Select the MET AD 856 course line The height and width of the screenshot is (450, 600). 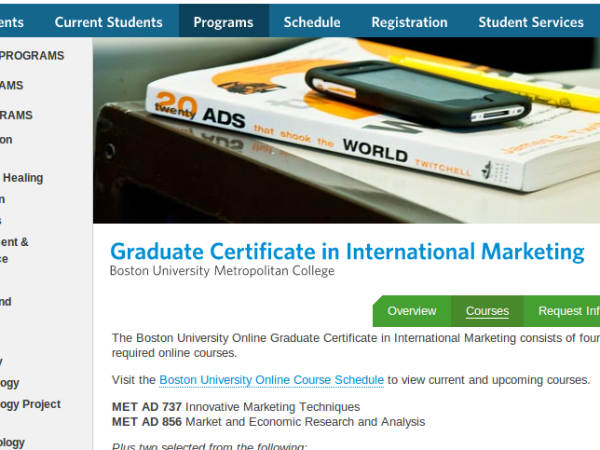coord(268,422)
